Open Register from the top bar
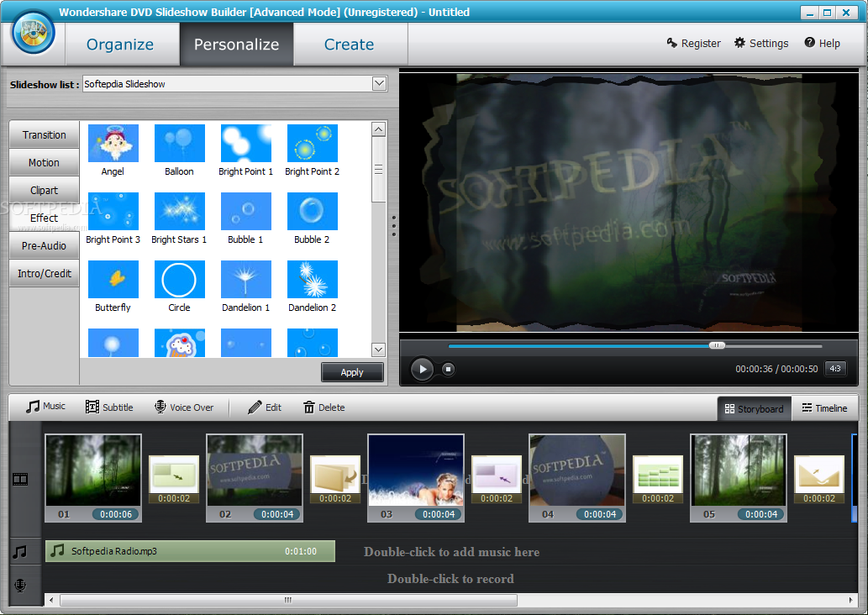 693,43
